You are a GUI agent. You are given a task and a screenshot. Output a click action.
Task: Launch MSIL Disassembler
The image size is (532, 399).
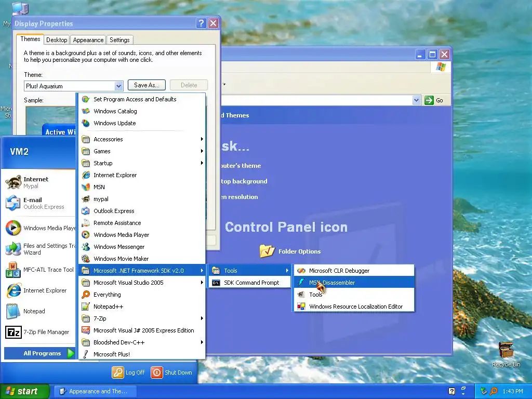pos(354,282)
